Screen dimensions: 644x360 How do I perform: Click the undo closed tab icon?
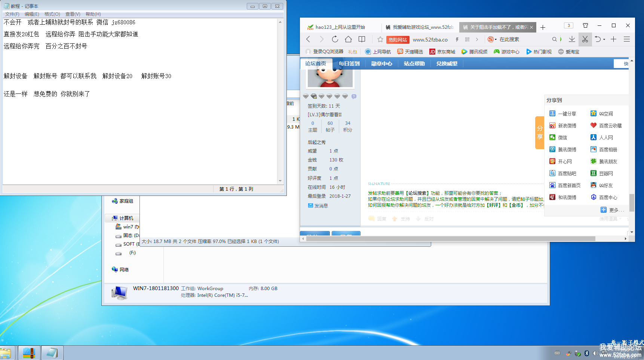(x=598, y=39)
